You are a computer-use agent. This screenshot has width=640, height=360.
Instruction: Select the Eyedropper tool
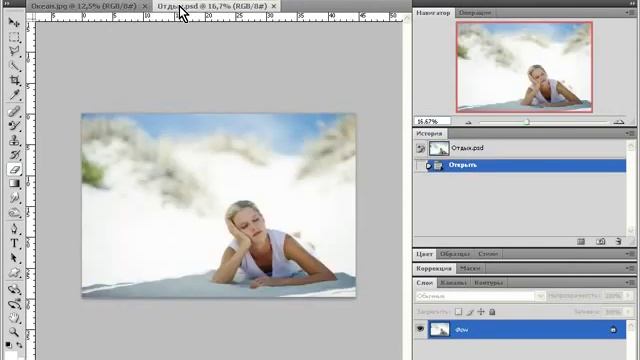coord(14,95)
